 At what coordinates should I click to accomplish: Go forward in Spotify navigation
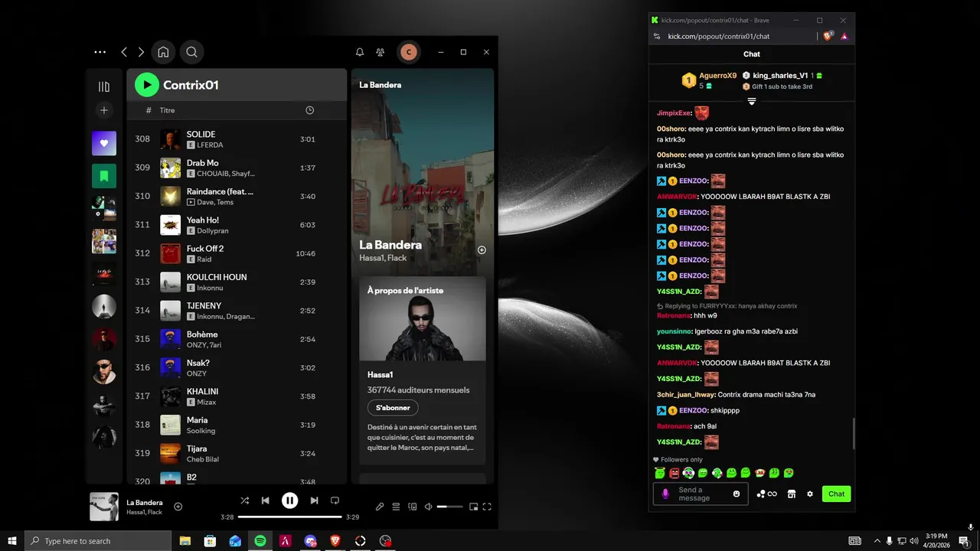141,52
